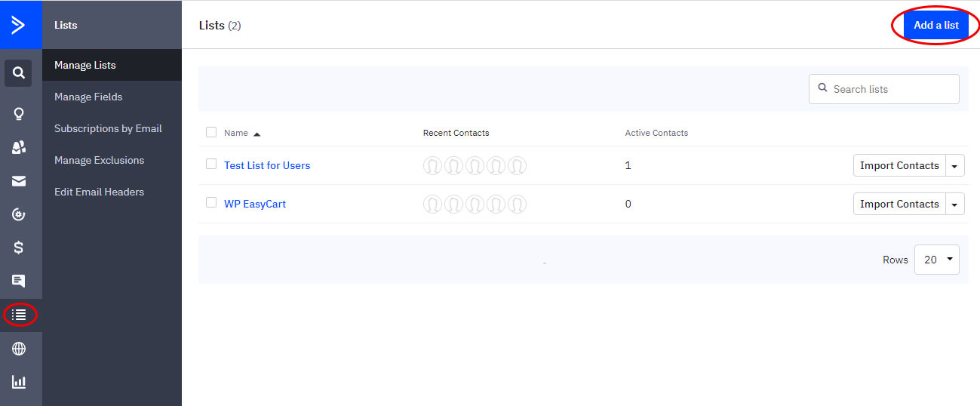
Task: Open search from the sidebar magnifier icon
Action: [x=19, y=73]
